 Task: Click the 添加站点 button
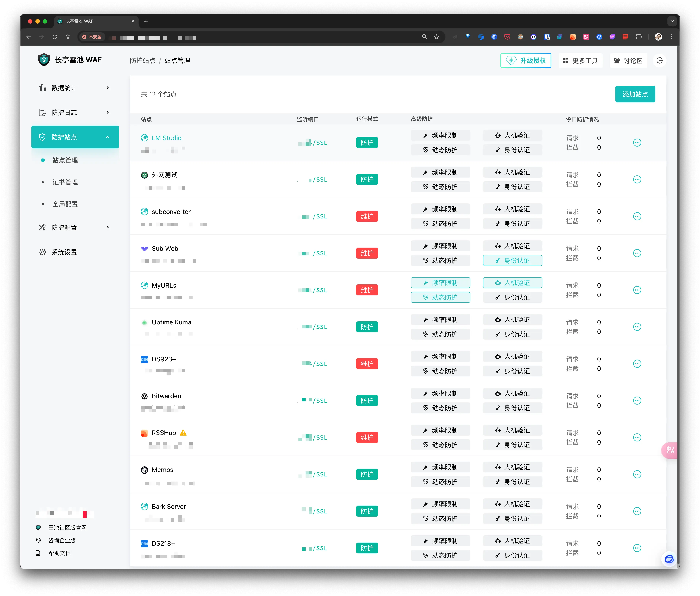635,94
